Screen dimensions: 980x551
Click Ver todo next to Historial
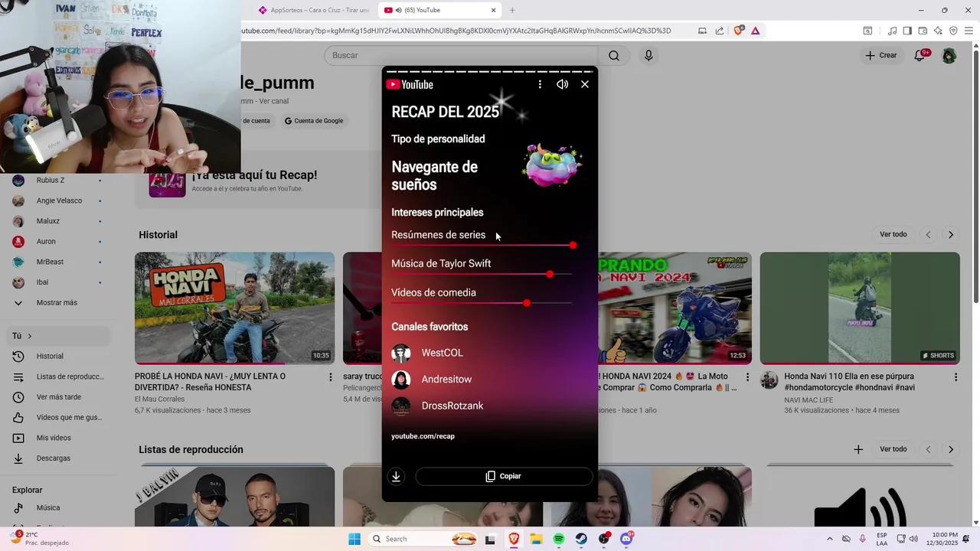pyautogui.click(x=893, y=234)
